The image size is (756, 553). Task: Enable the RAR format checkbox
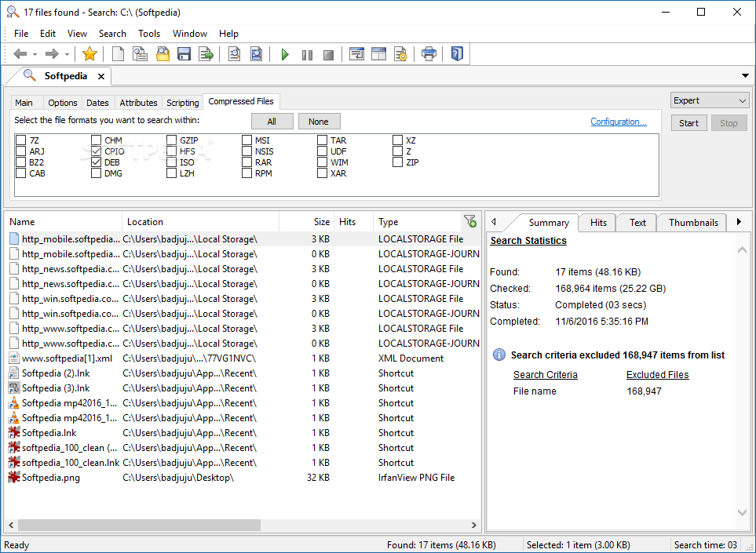coord(247,162)
